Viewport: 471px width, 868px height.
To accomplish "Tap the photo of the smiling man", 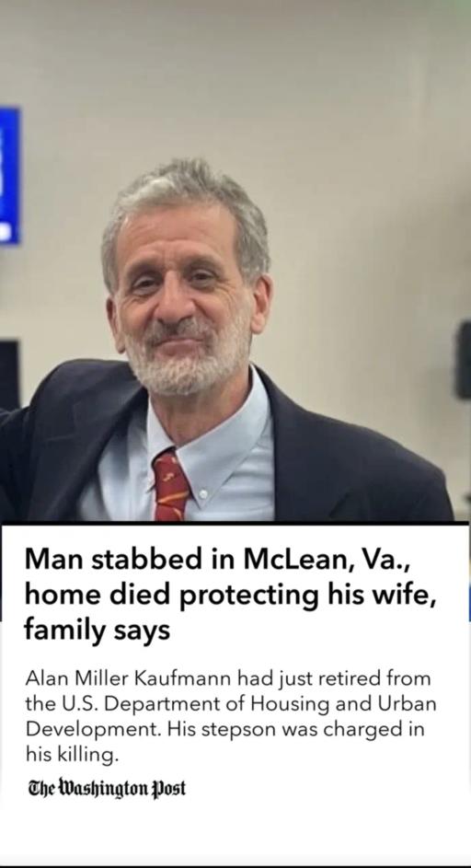I will pos(235,260).
